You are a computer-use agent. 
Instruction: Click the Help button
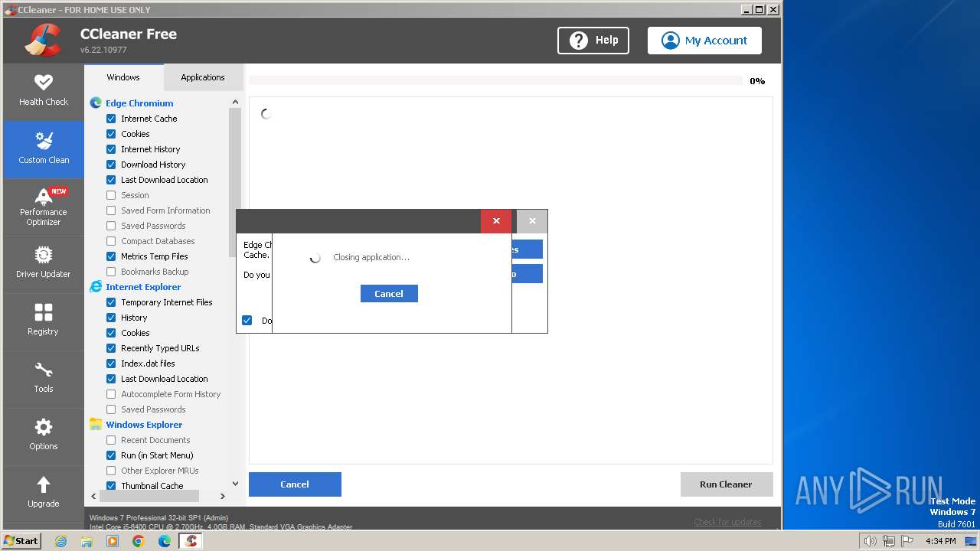[x=593, y=41]
